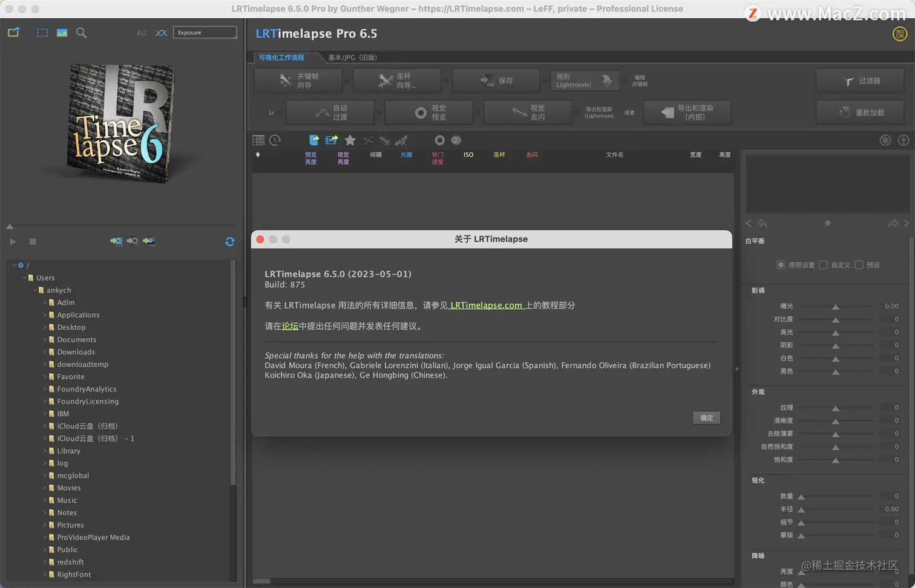Expand the Documents folder
Image resolution: width=915 pixels, height=588 pixels.
[x=45, y=340]
